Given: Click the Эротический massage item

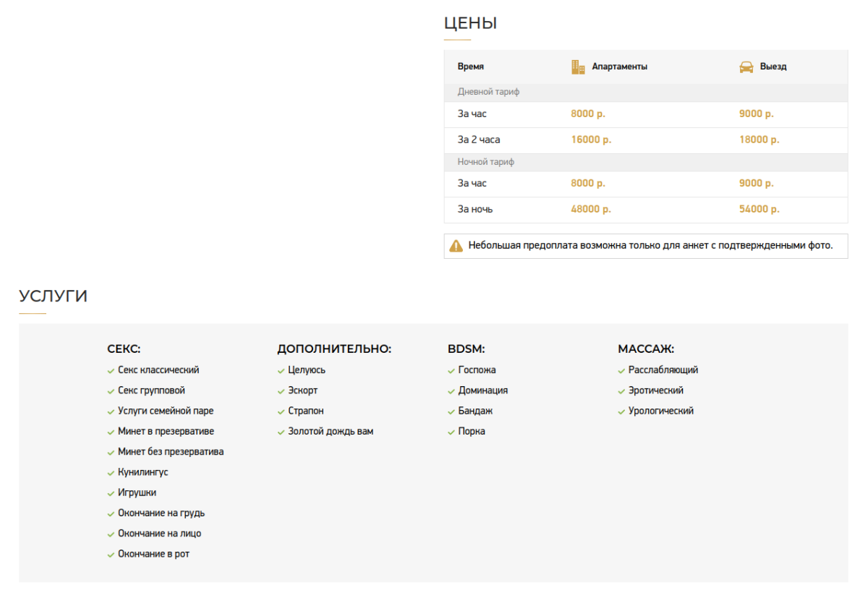Looking at the screenshot, I should (655, 390).
